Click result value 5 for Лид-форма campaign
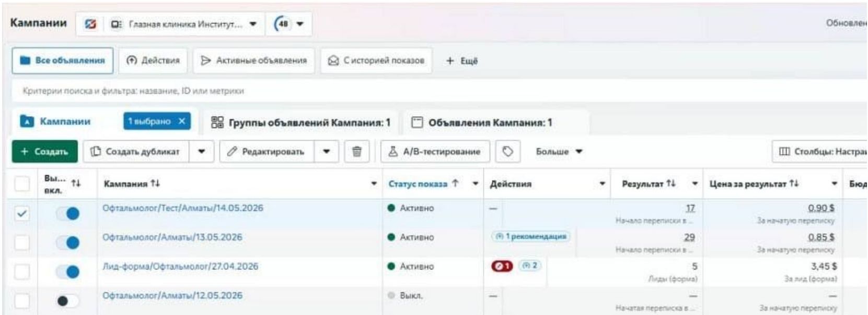The image size is (868, 315). (695, 266)
